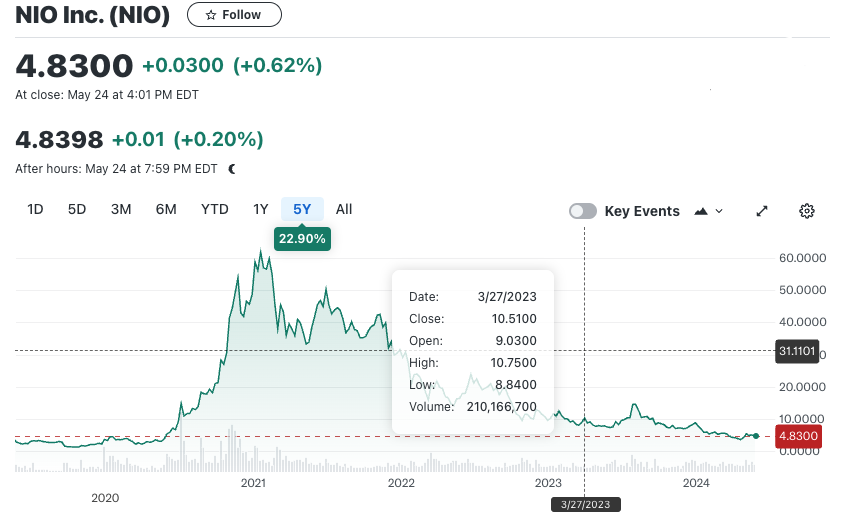Click the 4.8300 current price label
The height and width of the screenshot is (517, 845).
[x=800, y=436]
